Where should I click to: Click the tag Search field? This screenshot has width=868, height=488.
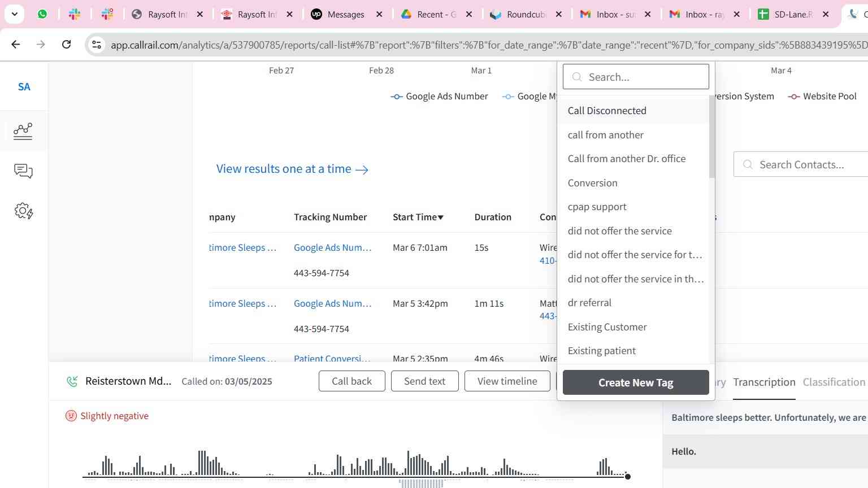636,76
